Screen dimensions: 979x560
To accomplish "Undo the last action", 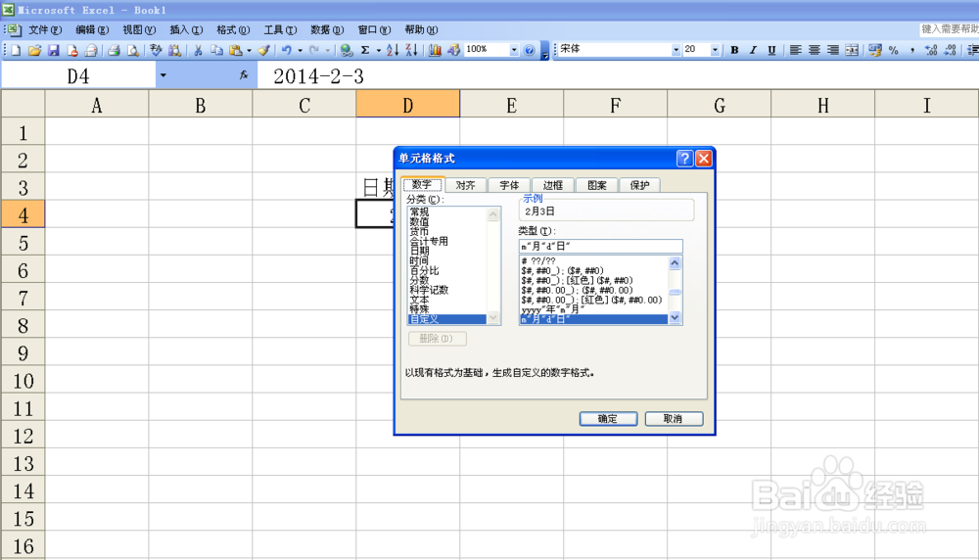I will [x=287, y=51].
